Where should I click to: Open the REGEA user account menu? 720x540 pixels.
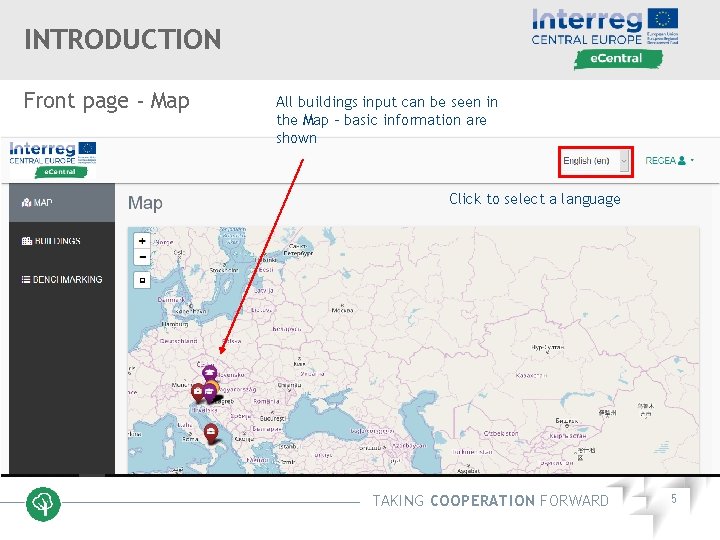(x=669, y=161)
